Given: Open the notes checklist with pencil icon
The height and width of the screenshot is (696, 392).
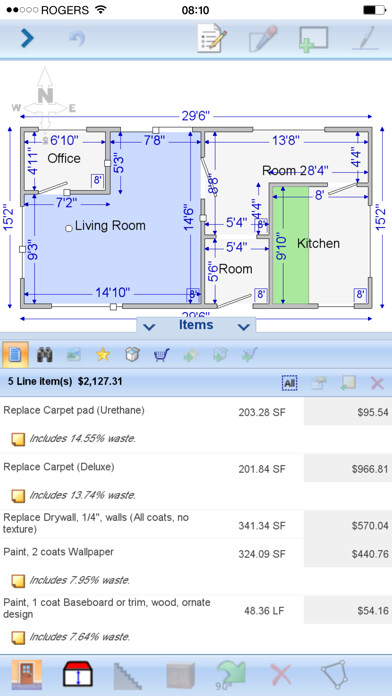Looking at the screenshot, I should coord(212,39).
